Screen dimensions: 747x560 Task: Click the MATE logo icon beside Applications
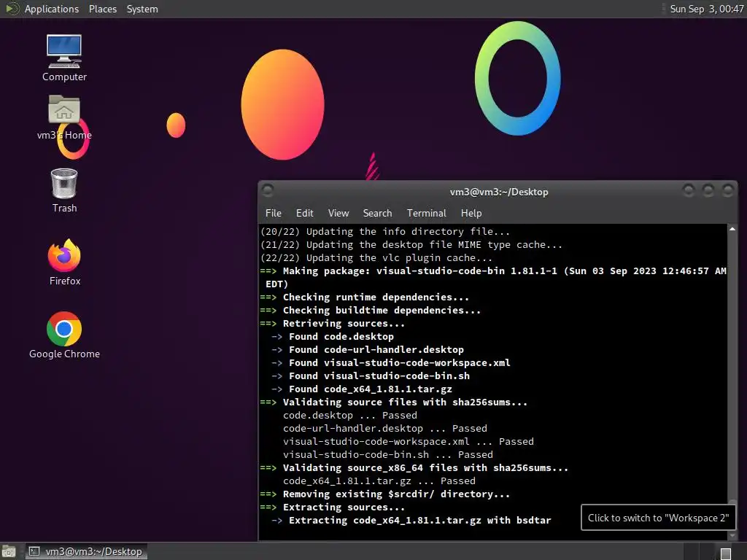(12, 9)
